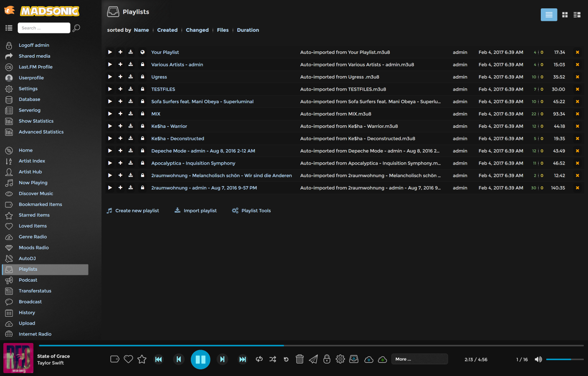Viewport: 588px width, 376px height.
Task: Open Genre Radio from sidebar
Action: 33,237
